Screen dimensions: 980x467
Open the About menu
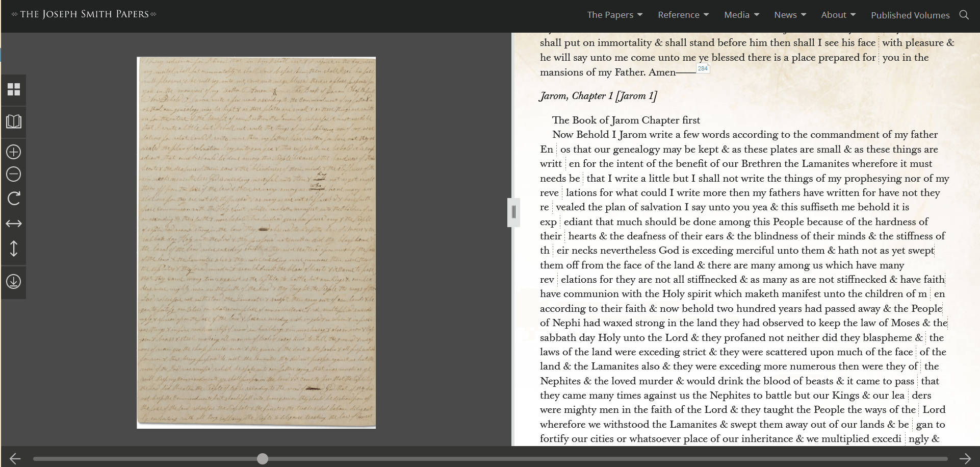838,15
